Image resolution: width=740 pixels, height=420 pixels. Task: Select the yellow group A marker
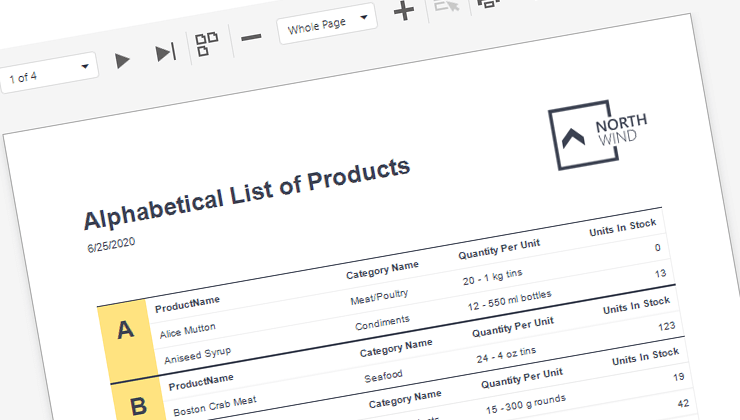[x=125, y=331]
